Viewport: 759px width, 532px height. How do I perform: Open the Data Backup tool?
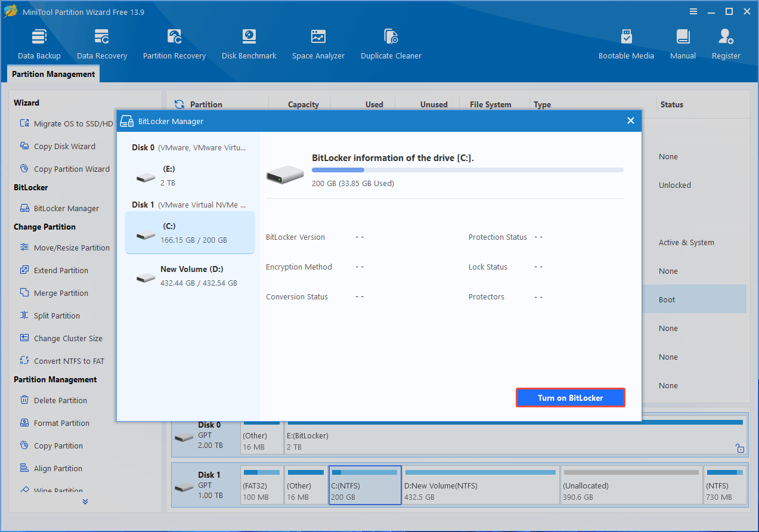[39, 44]
